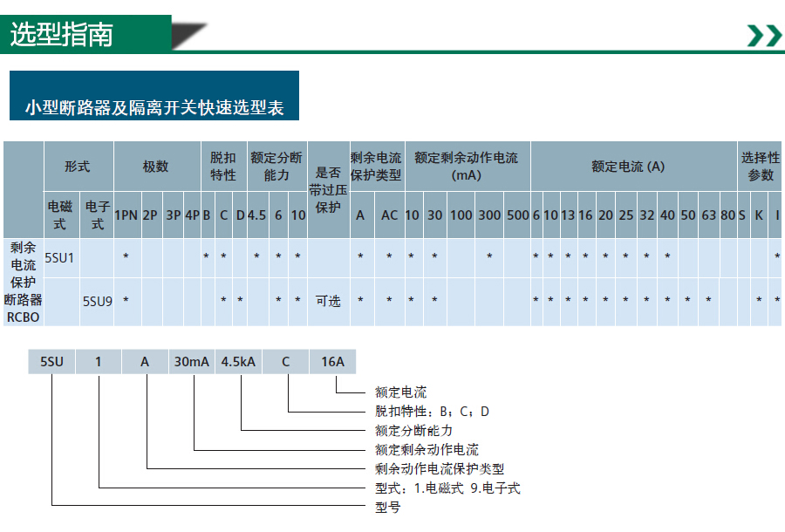Click the 500 residual current sub-header
Image resolution: width=785 pixels, height=532 pixels.
pyautogui.click(x=517, y=215)
